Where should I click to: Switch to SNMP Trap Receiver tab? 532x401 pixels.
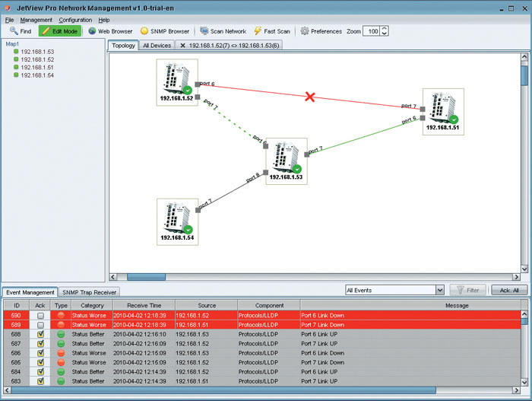(x=89, y=292)
